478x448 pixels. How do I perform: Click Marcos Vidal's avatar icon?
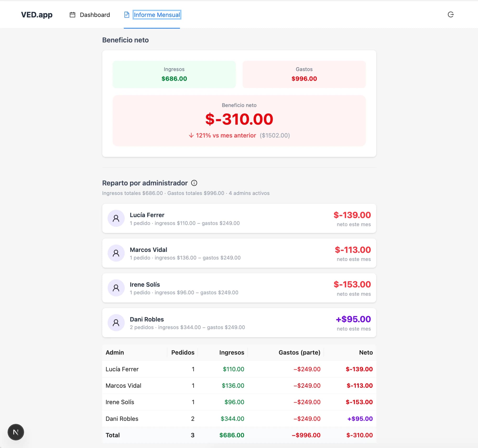coord(116,253)
